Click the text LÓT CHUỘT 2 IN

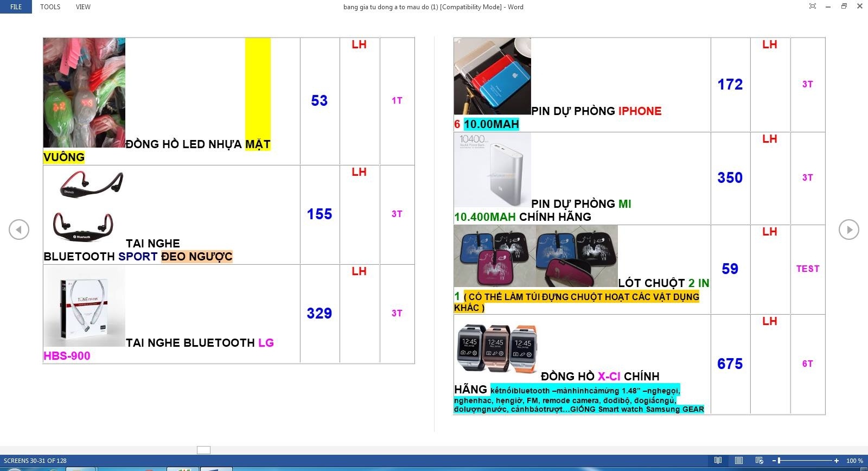pos(663,283)
